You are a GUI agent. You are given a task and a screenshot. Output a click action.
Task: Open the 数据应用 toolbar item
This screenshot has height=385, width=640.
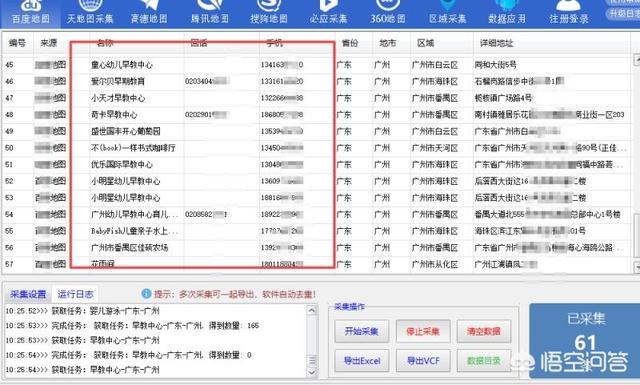[x=507, y=12]
